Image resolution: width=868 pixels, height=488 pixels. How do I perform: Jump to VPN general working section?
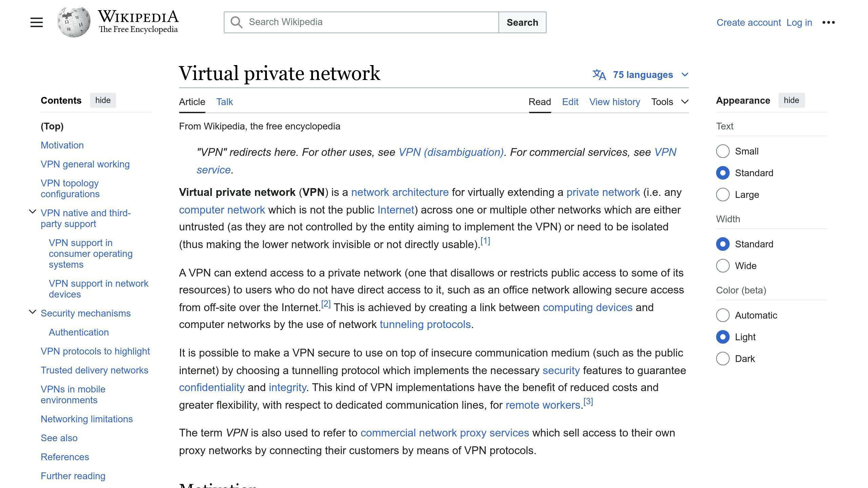point(85,164)
